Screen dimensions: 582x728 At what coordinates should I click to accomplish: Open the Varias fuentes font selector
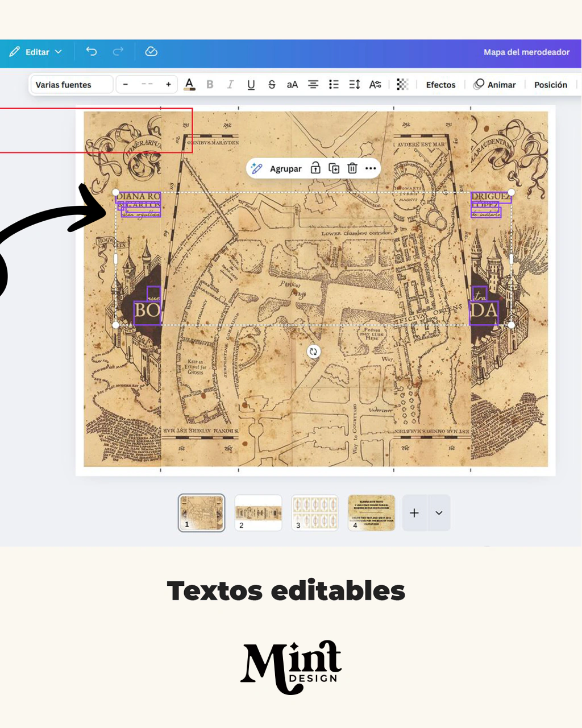point(72,85)
